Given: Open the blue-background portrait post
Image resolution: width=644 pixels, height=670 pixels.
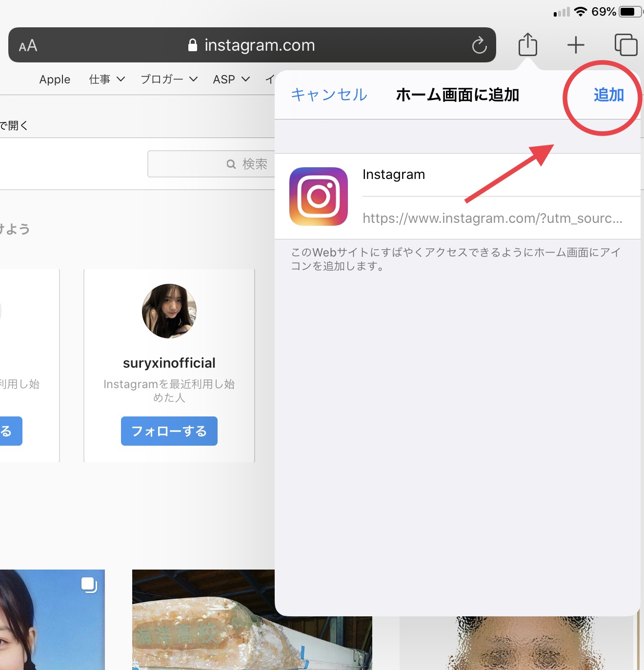Looking at the screenshot, I should [52, 620].
